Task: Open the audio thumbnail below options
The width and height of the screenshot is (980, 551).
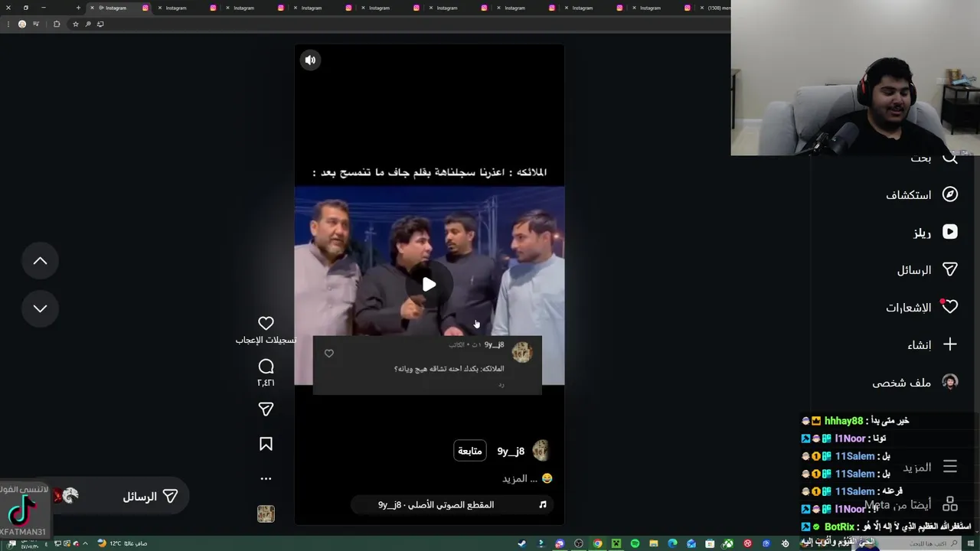Action: pos(266,514)
